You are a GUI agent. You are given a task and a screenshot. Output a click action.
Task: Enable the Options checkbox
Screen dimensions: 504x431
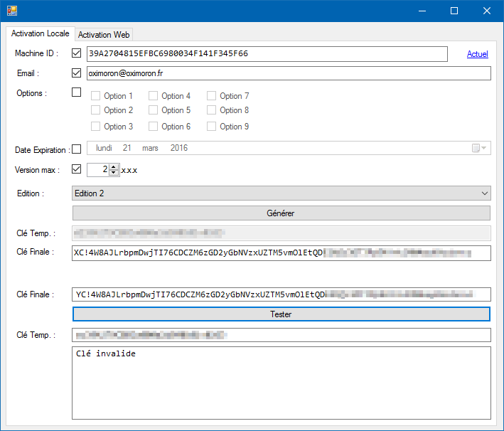77,92
